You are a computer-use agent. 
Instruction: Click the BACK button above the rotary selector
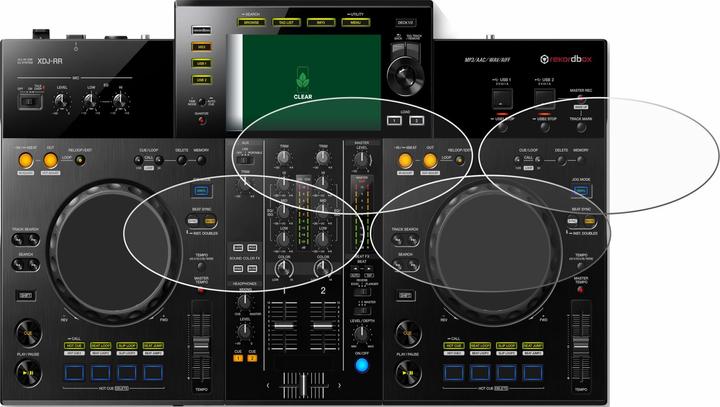click(x=399, y=50)
